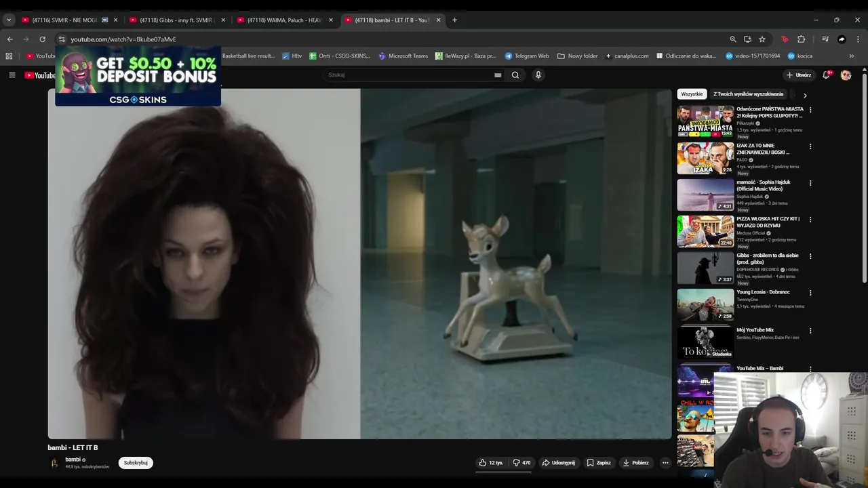Open the YouTube guide hamburger menu
Image resolution: width=868 pixels, height=488 pixels.
click(x=12, y=75)
